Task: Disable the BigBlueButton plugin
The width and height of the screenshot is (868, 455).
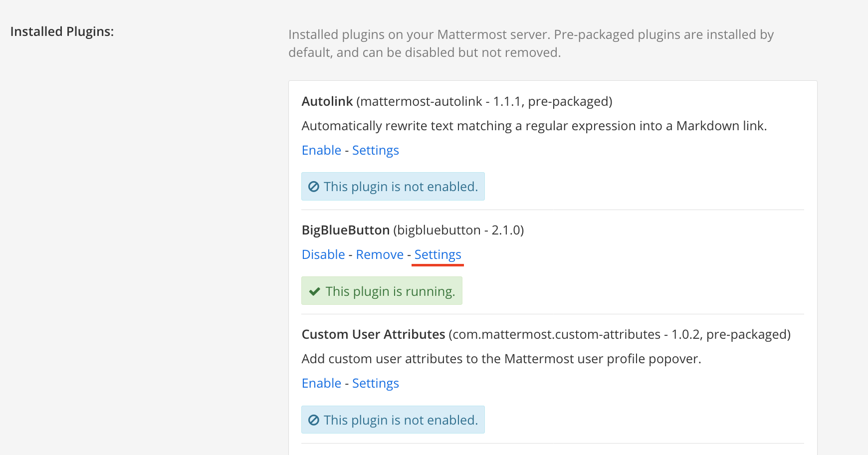Action: pyautogui.click(x=323, y=254)
